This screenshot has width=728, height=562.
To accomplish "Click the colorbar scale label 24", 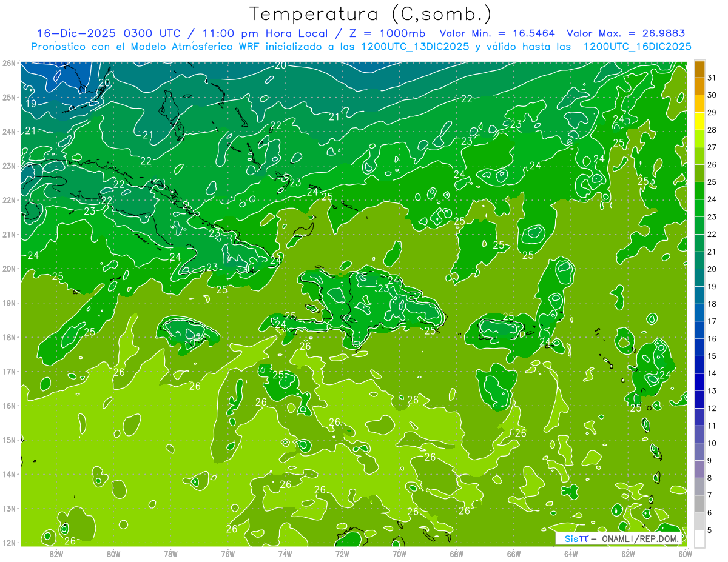I will (x=712, y=199).
